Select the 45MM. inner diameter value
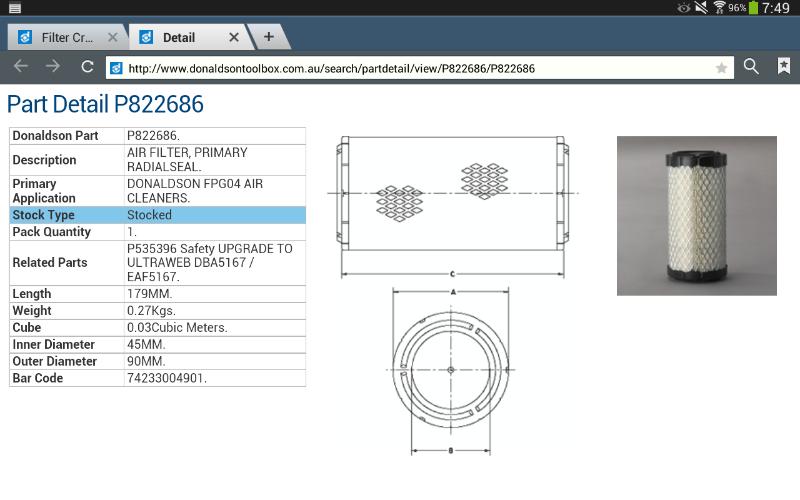This screenshot has height=500, width=800. tap(146, 344)
